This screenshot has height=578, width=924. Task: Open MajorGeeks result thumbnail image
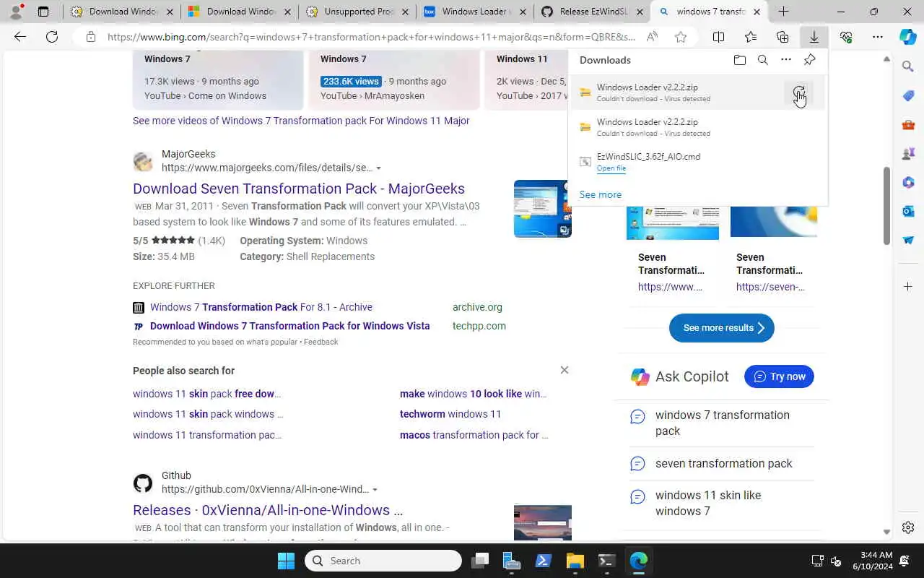[x=543, y=209]
